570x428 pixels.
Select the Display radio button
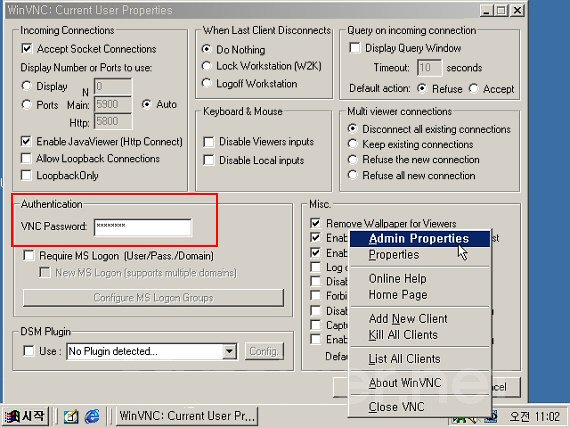[x=26, y=86]
